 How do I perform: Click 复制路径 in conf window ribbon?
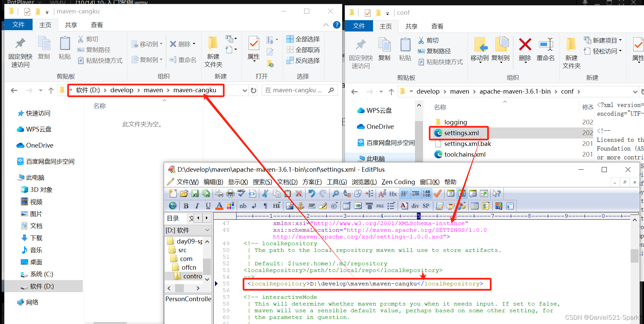click(434, 51)
